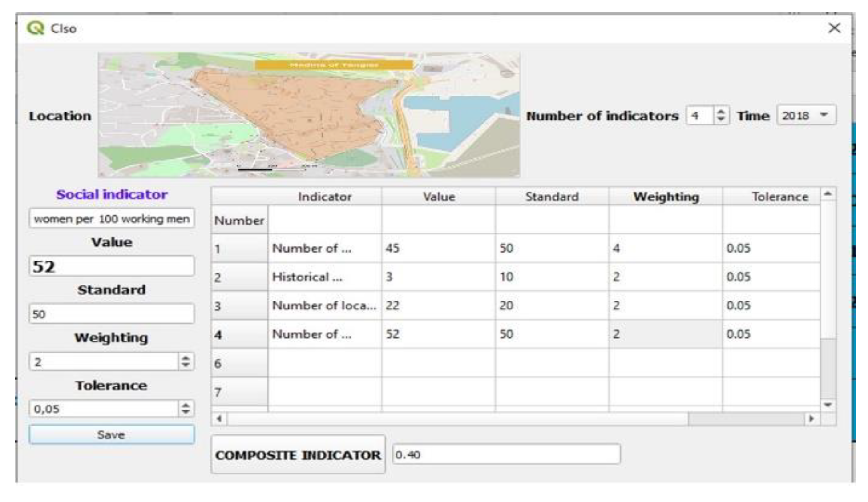Increase the Number of indicators spinner
Screen dimensions: 868x502
[720, 112]
